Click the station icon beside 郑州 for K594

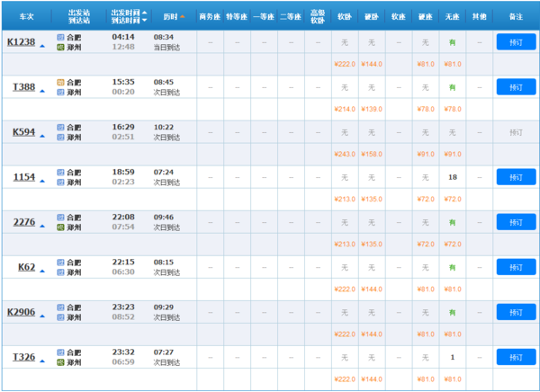[x=60, y=137]
